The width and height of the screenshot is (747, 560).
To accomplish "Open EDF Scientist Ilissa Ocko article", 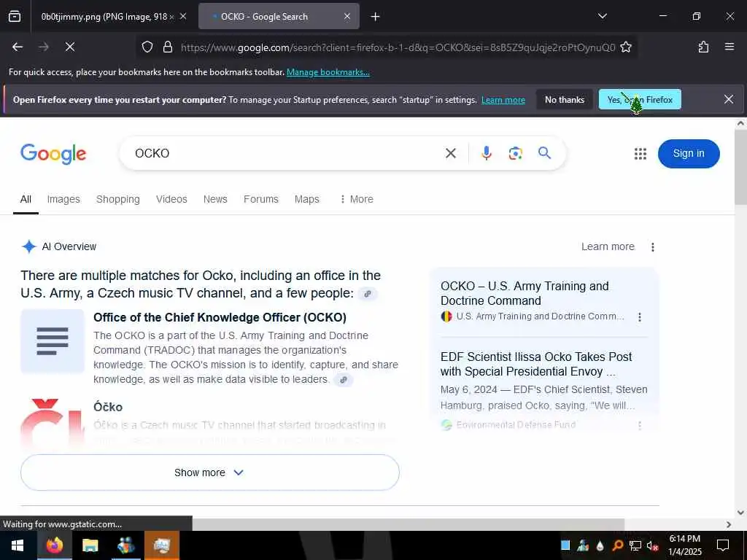I will pyautogui.click(x=536, y=365).
